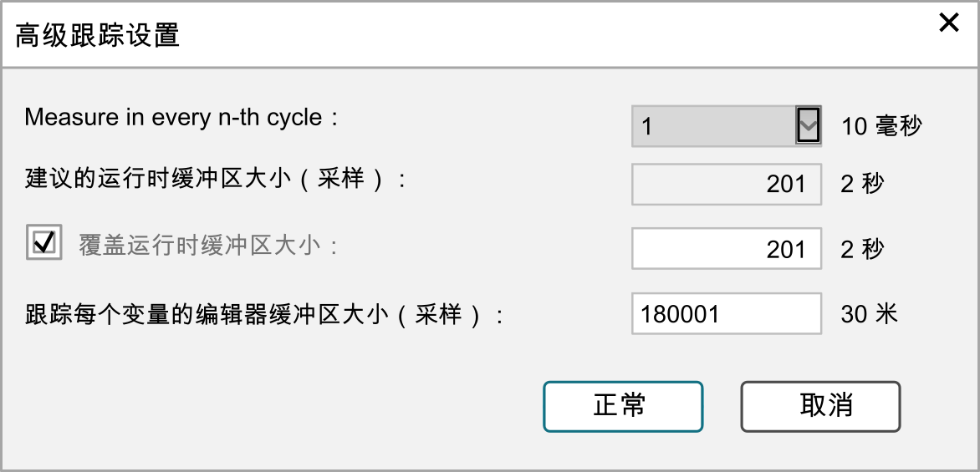Click the cycle combo box showing 1

point(712,126)
